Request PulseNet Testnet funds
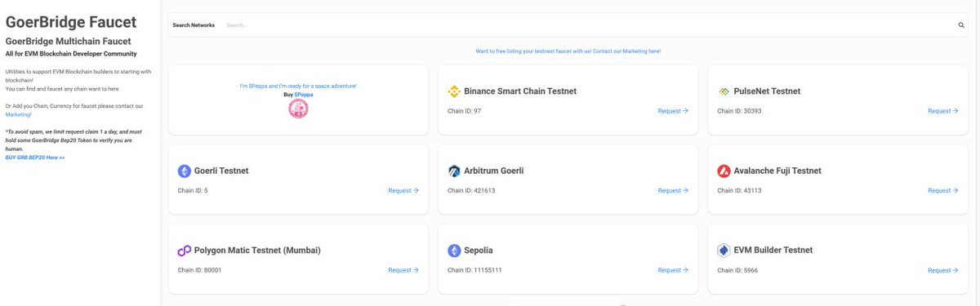Image resolution: width=980 pixels, height=306 pixels. click(942, 111)
